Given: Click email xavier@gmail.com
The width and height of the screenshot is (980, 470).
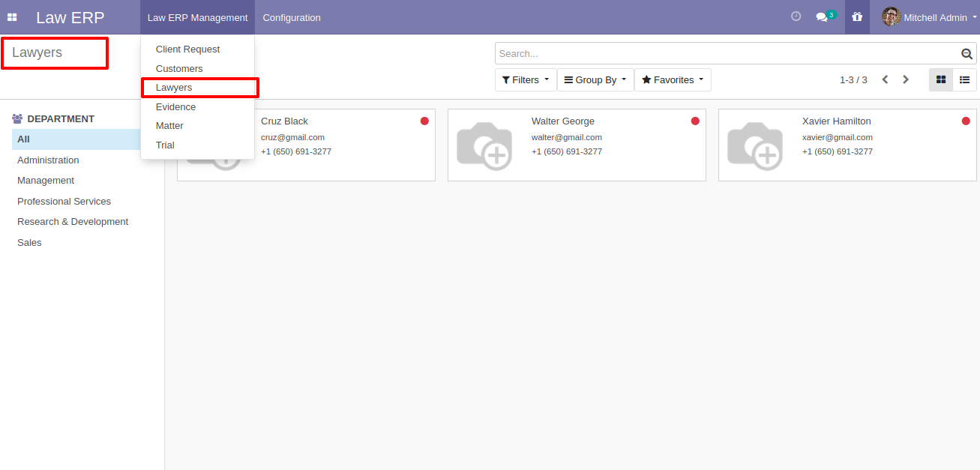Looking at the screenshot, I should pos(838,137).
